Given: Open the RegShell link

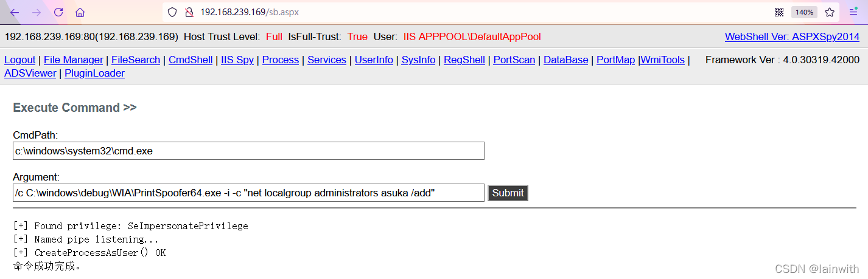Looking at the screenshot, I should coord(464,60).
